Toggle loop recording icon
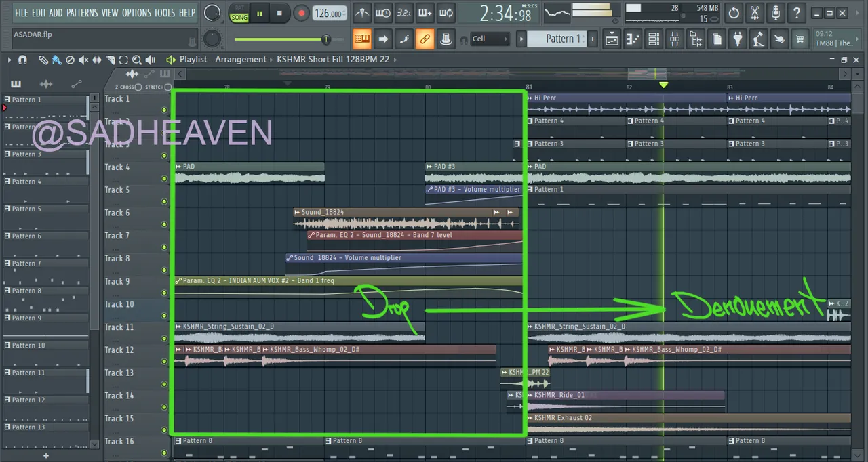Viewport: 868px width, 462px height. (x=446, y=13)
